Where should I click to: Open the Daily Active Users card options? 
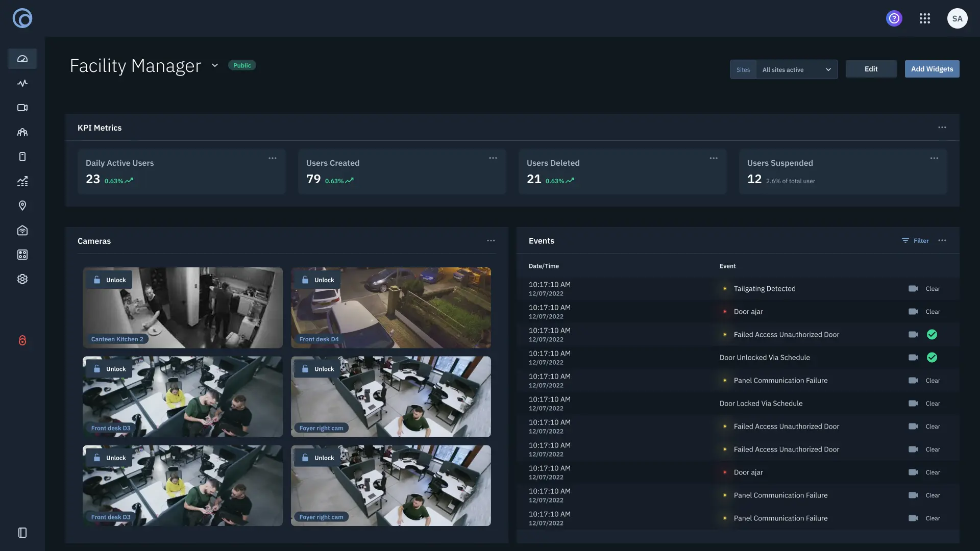pyautogui.click(x=273, y=158)
